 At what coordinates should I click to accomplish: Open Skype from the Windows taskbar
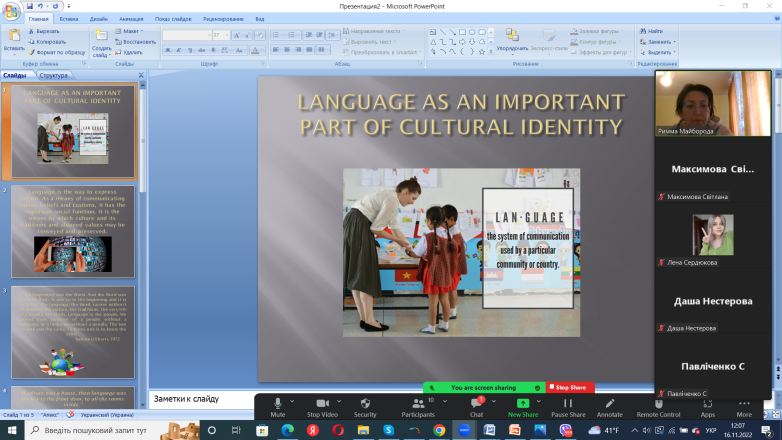tap(389, 430)
